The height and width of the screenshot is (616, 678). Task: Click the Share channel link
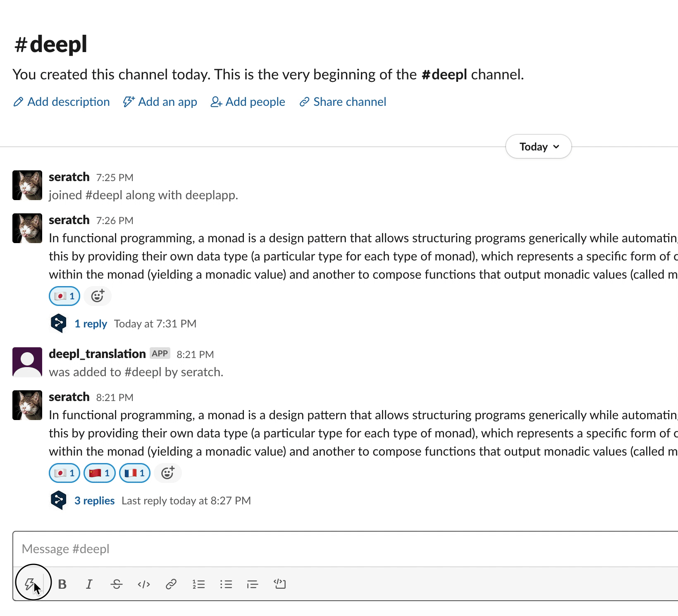[343, 102]
